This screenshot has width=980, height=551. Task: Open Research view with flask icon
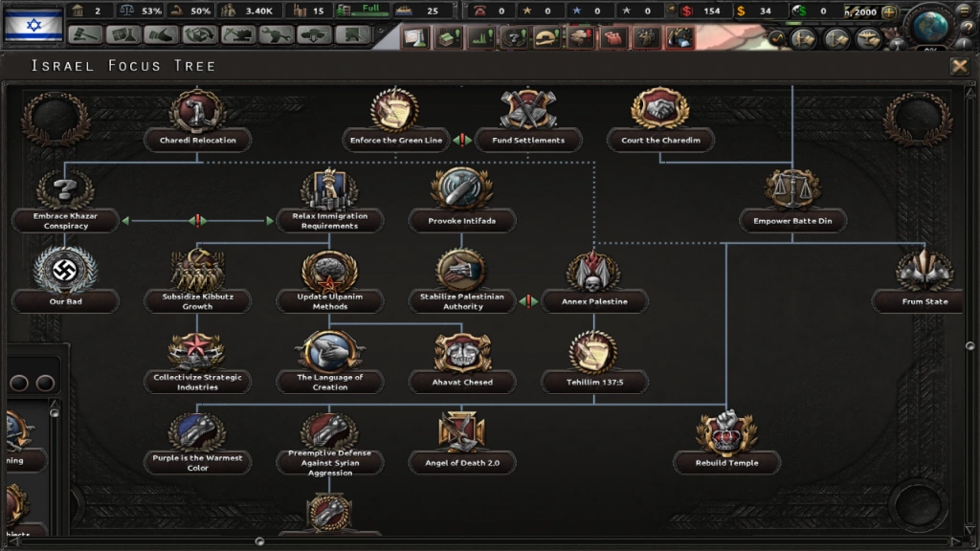123,35
